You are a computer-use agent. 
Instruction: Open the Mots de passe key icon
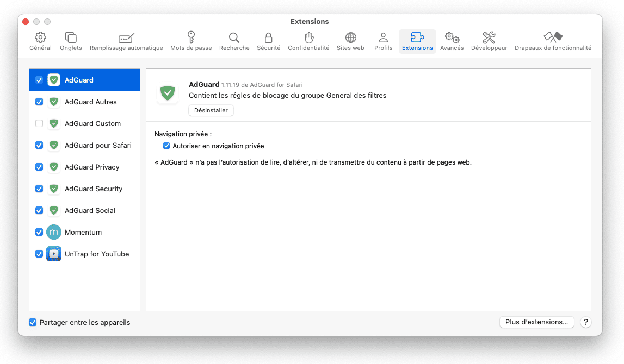coord(191,37)
